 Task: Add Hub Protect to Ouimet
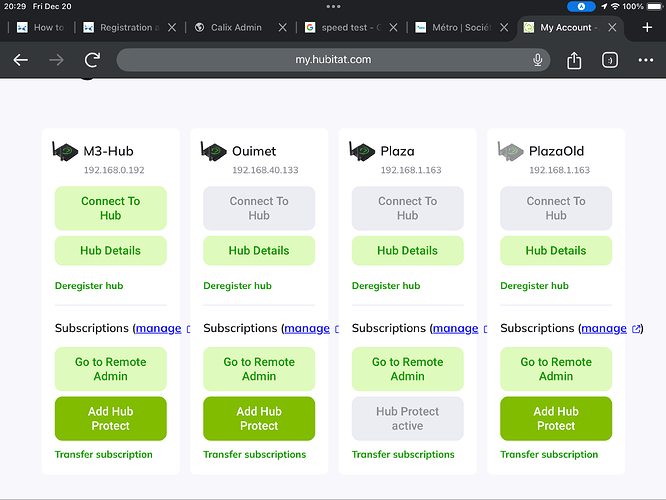(x=259, y=418)
